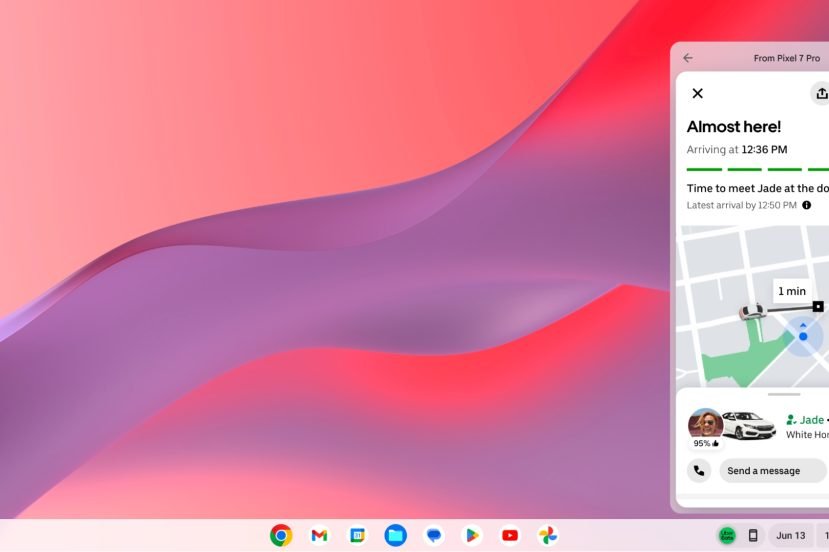The image size is (829, 552).
Task: Click the Arriving at 12:36 PM text
Action: 737,150
